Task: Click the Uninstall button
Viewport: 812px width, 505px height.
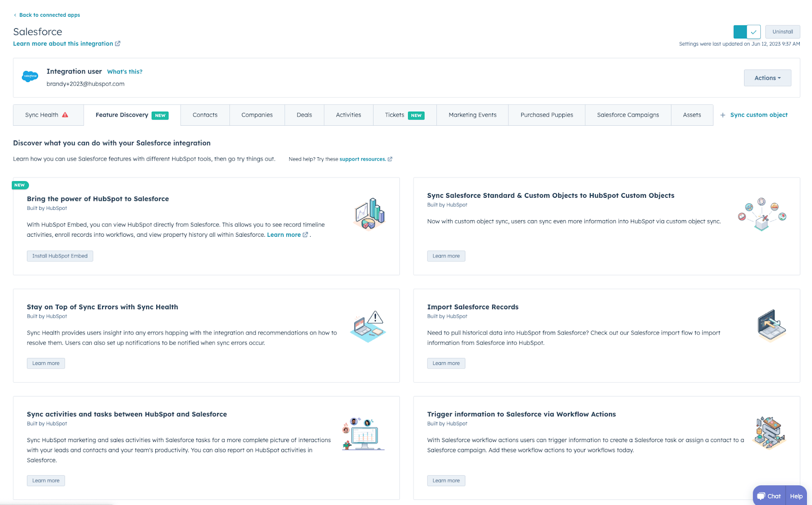Action: (782, 31)
